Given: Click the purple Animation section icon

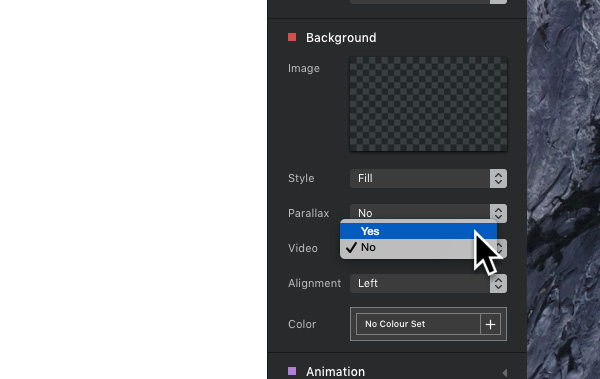Looking at the screenshot, I should click(292, 371).
